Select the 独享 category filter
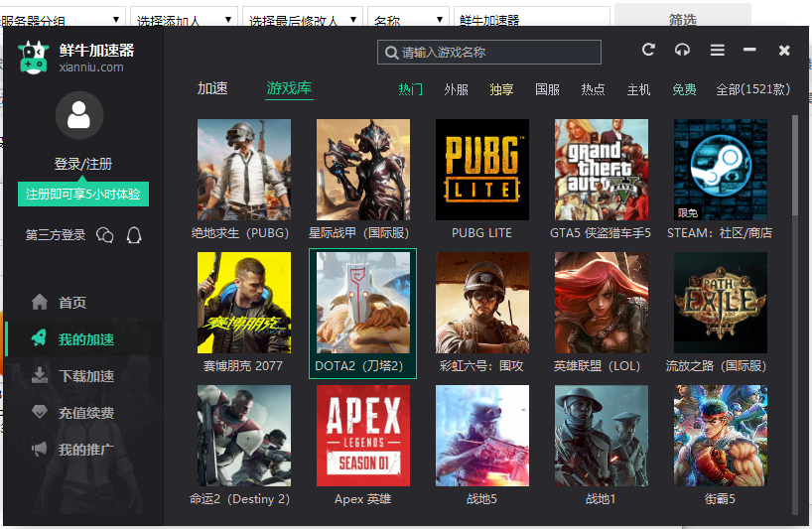The width and height of the screenshot is (812, 529). pos(501,89)
